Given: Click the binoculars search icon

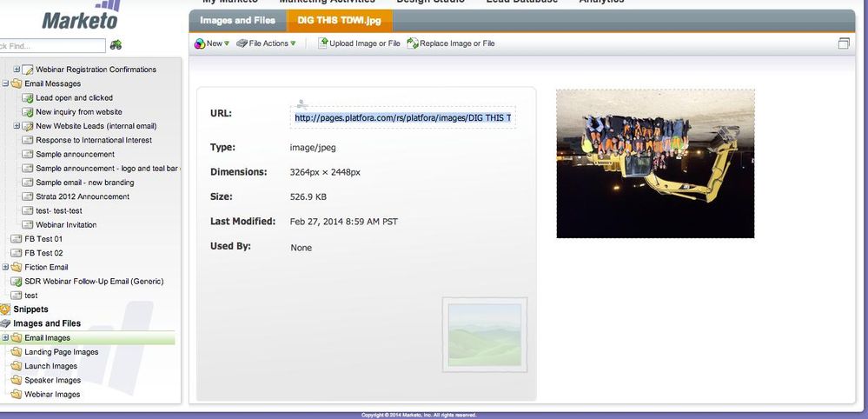Looking at the screenshot, I should 116,44.
